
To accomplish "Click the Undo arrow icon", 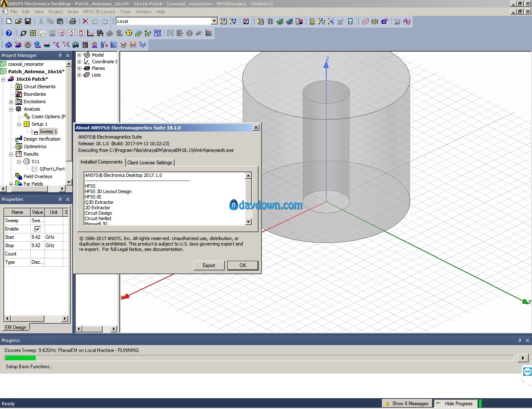I will click(95, 21).
